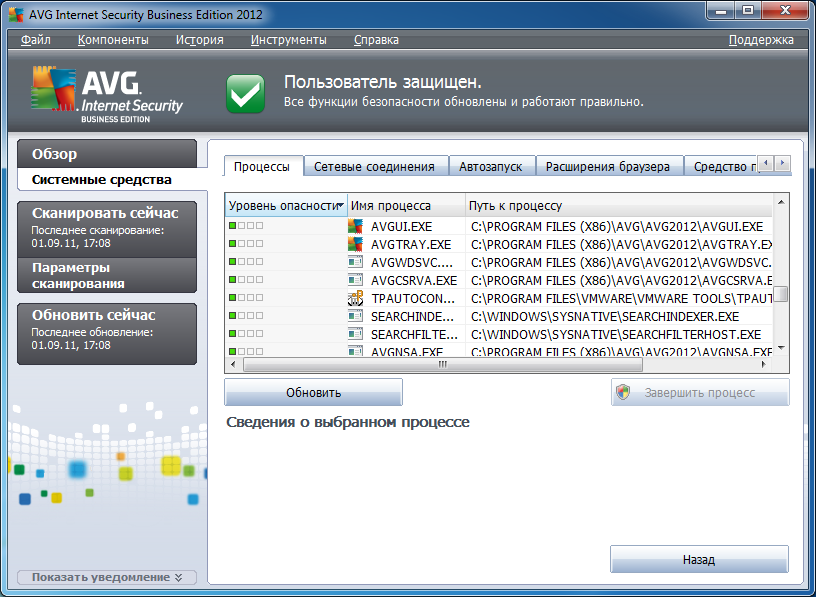Open the История menu
This screenshot has height=597, width=816.
(199, 40)
